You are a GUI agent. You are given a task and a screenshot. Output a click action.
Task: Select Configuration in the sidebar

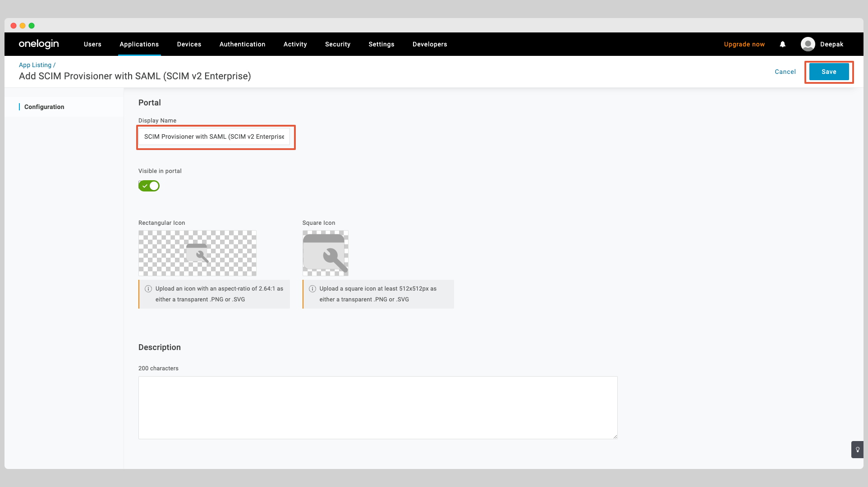[44, 106]
